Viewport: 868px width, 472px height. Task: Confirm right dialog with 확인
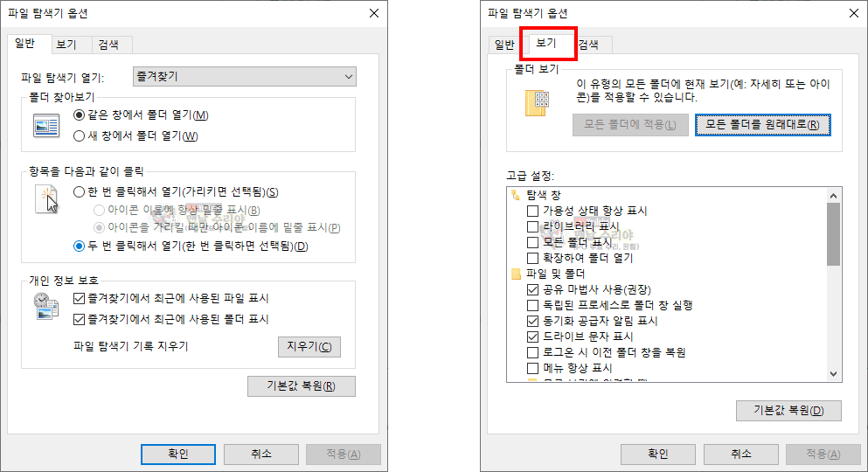click(658, 455)
